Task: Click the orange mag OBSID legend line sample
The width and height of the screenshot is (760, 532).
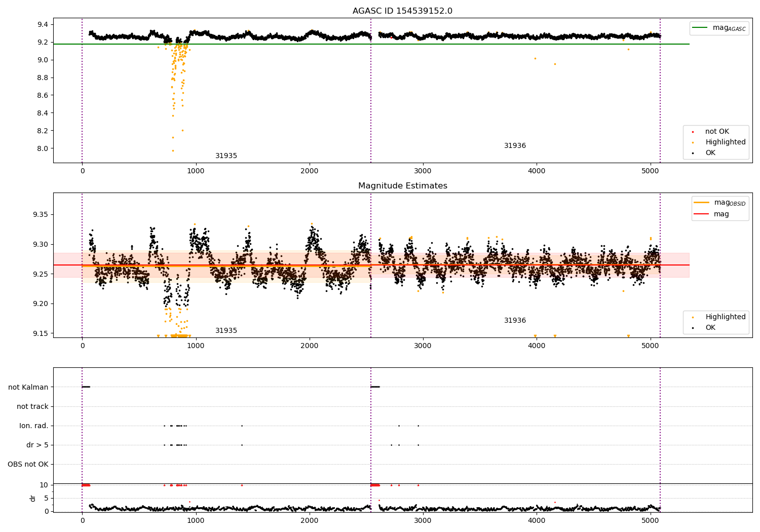Action: click(x=702, y=203)
